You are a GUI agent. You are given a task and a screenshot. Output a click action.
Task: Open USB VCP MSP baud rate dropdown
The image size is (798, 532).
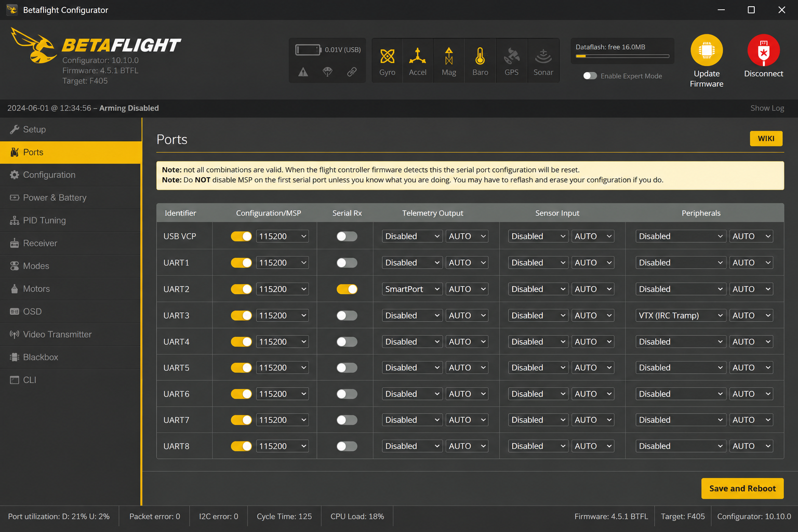[283, 236]
